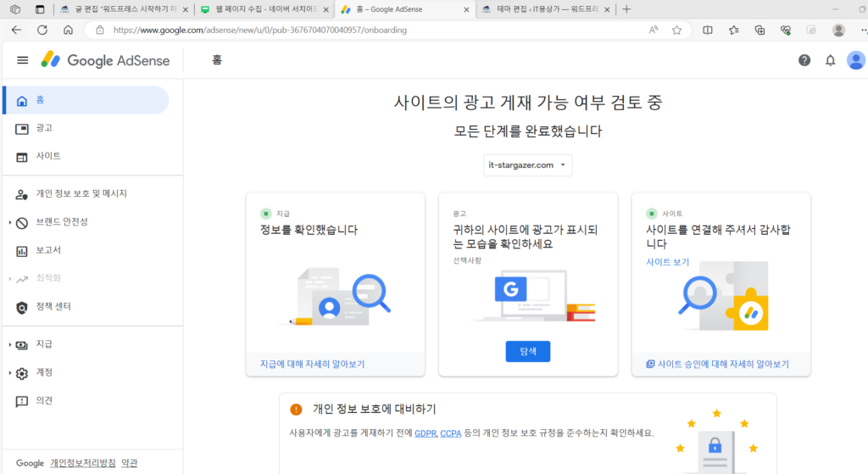Open the notifications bell icon
The image size is (868, 474).
coord(831,60)
